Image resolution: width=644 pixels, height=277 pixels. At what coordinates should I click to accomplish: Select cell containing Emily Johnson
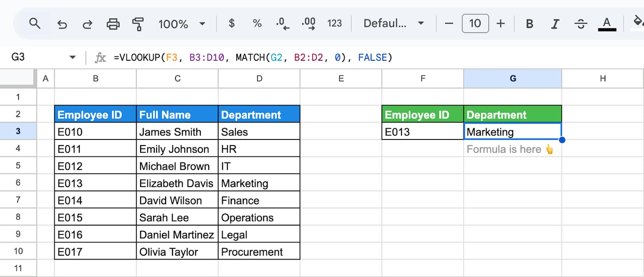[177, 149]
